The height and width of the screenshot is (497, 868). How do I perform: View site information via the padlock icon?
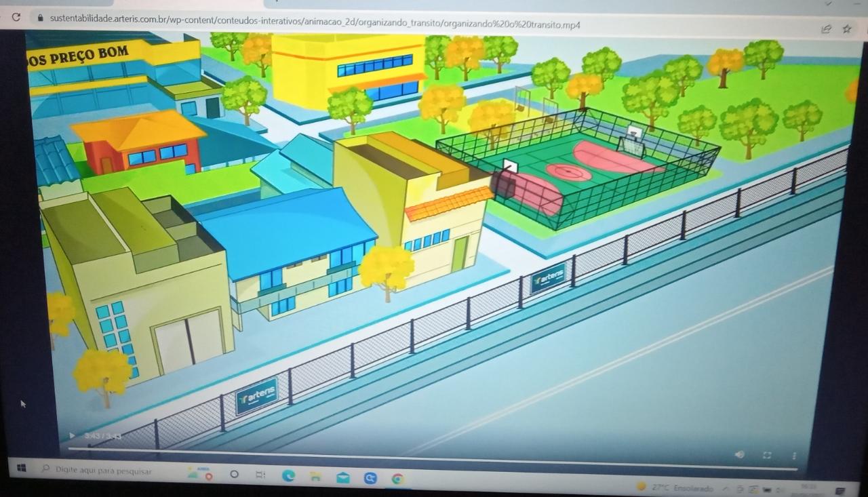point(40,20)
